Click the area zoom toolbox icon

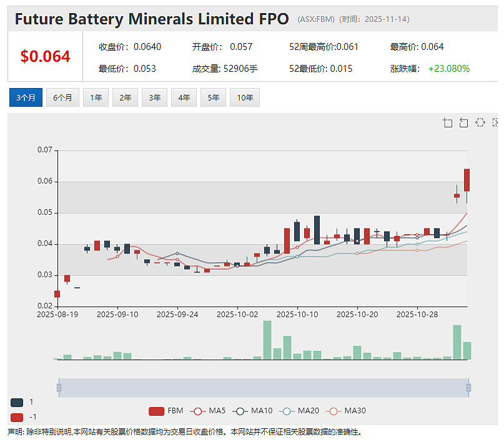(x=447, y=122)
